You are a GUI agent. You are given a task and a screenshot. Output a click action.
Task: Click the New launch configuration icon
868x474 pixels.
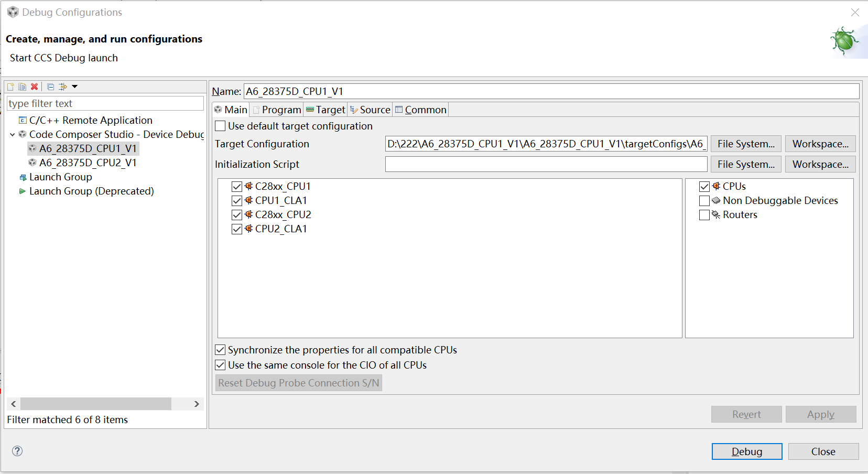(10, 87)
